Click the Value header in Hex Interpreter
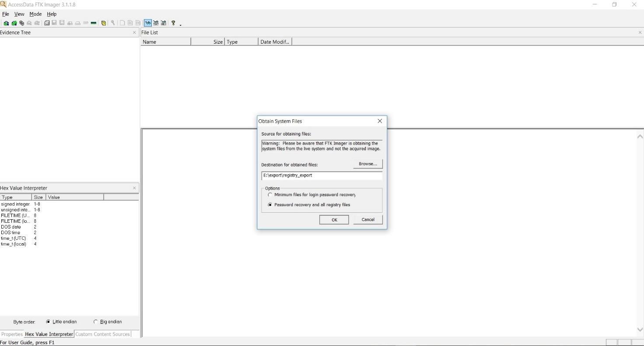The height and width of the screenshot is (346, 644). [75, 197]
